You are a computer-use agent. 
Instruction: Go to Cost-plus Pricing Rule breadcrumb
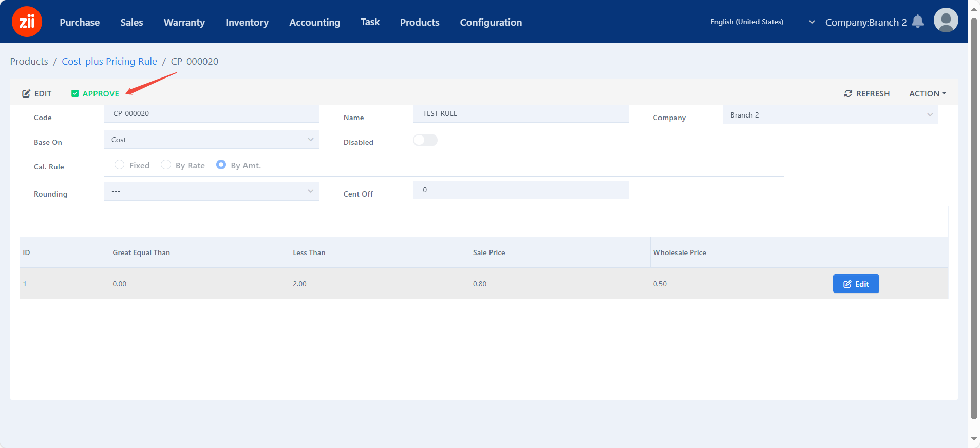(109, 61)
